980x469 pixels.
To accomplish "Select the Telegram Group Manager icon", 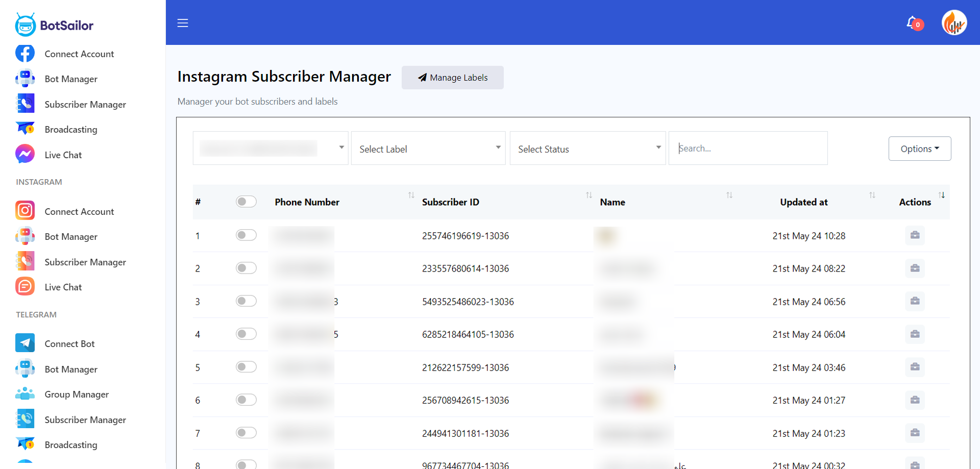I will (25, 393).
